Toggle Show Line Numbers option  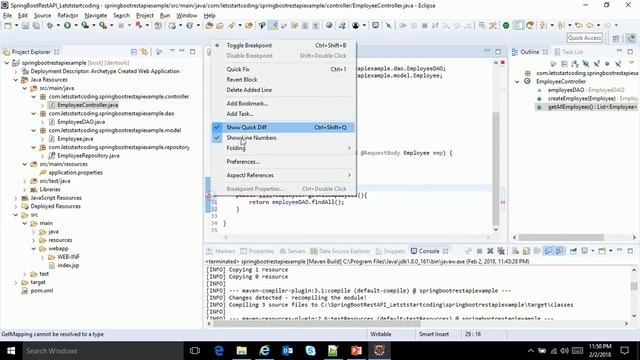tap(283, 138)
